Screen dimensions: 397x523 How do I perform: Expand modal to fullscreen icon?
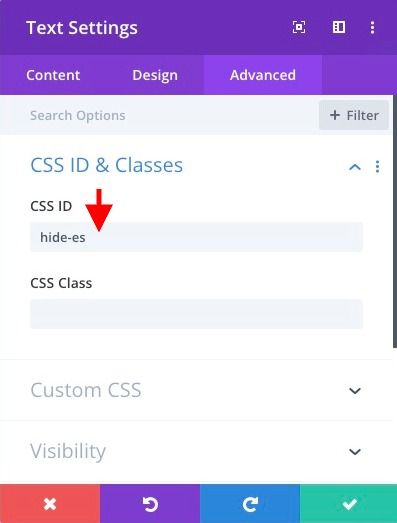coord(299,27)
